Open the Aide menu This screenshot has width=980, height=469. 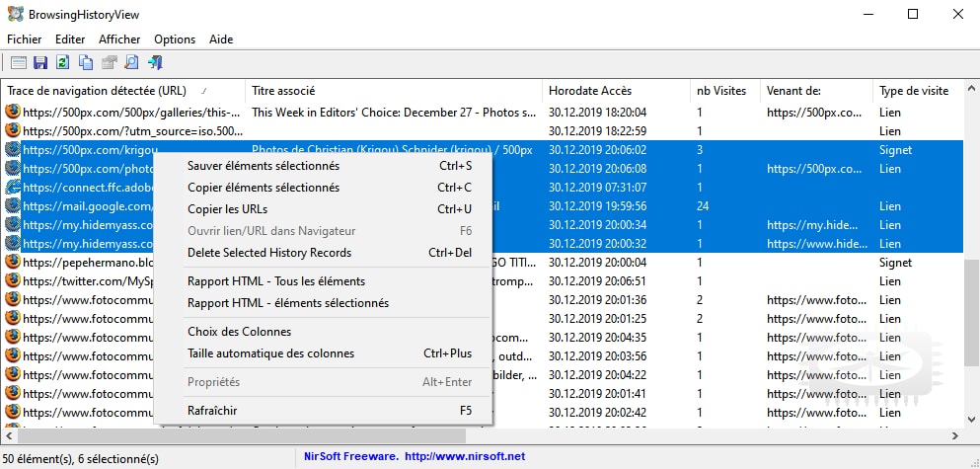pos(221,39)
